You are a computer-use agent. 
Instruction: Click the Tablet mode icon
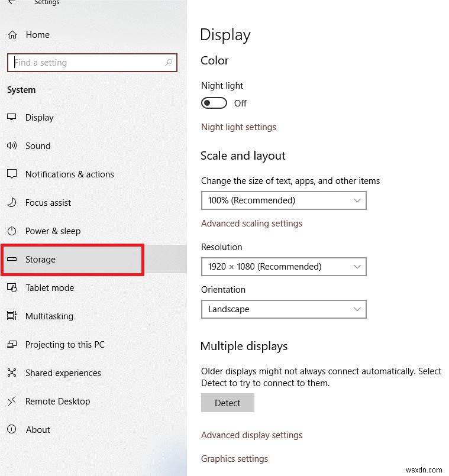tap(12, 287)
